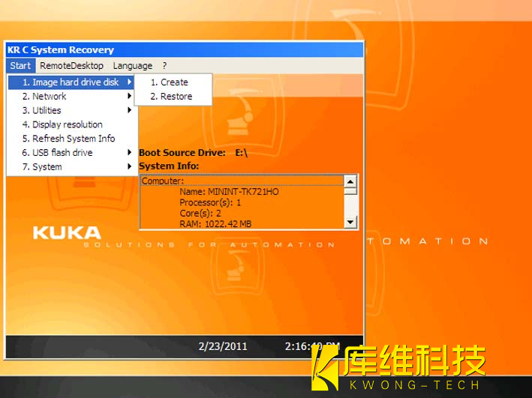Open the RemoteDesktop menu
Image resolution: width=532 pixels, height=398 pixels.
[71, 66]
